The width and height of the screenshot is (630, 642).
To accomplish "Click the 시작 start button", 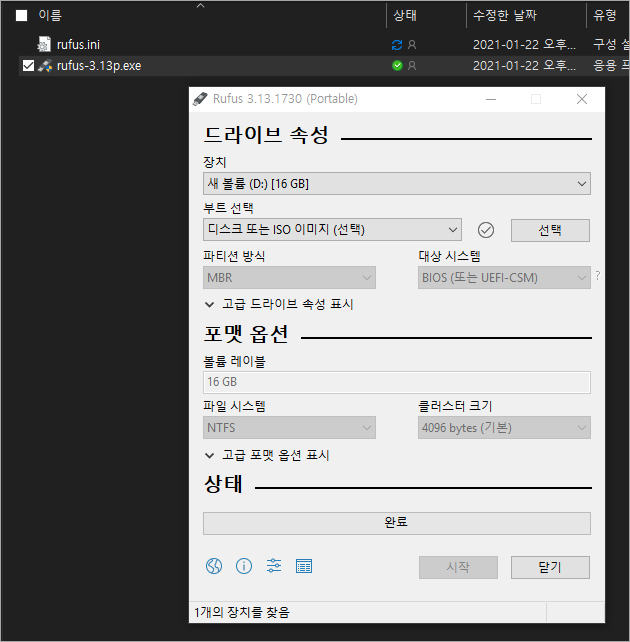I will [x=458, y=567].
